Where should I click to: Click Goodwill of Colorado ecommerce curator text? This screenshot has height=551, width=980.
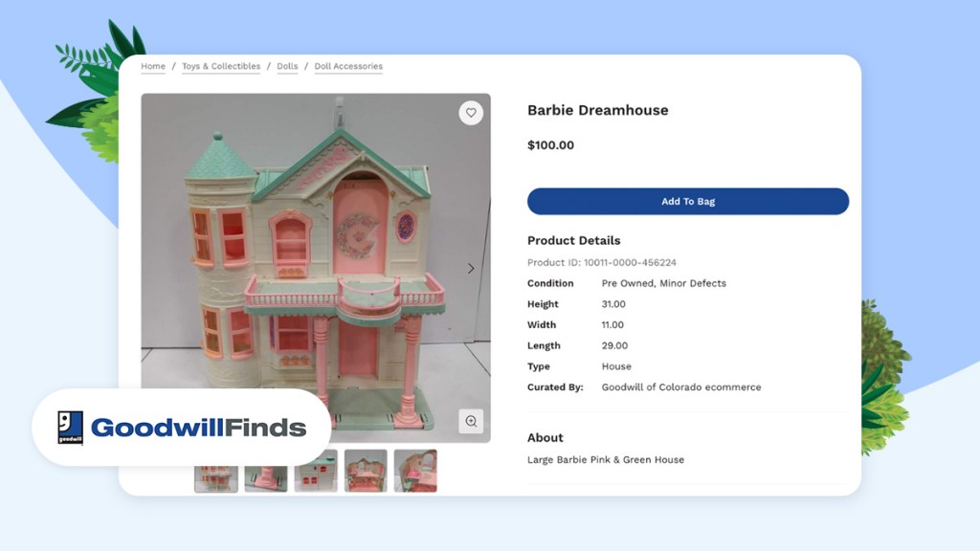[681, 387]
